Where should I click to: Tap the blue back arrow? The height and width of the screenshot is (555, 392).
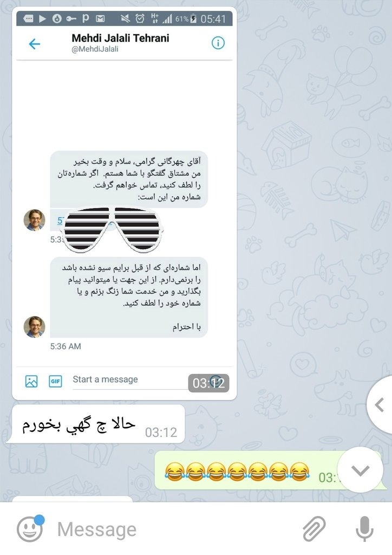pos(34,44)
